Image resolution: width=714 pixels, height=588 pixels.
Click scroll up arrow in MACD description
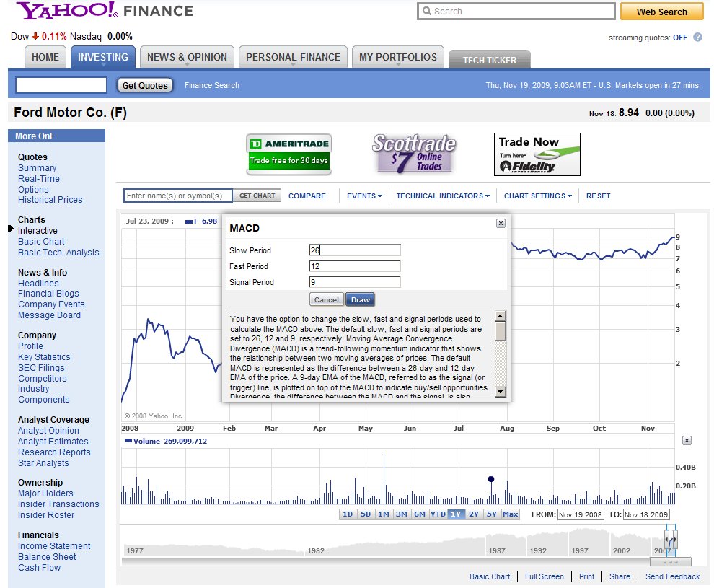[501, 316]
